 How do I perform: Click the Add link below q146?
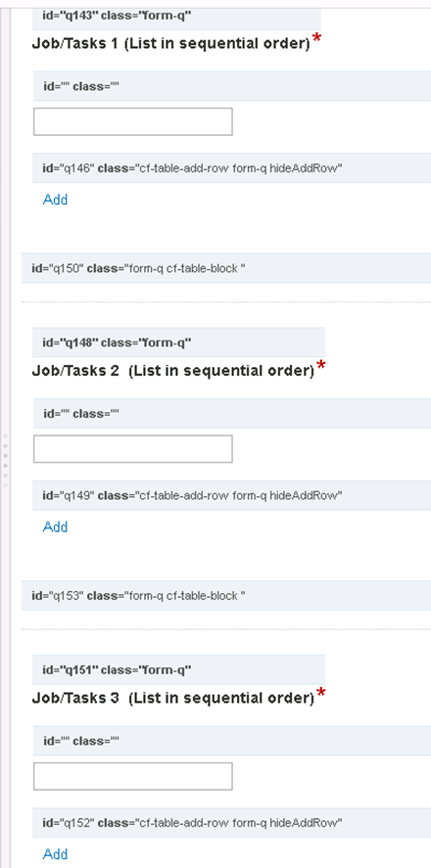56,200
